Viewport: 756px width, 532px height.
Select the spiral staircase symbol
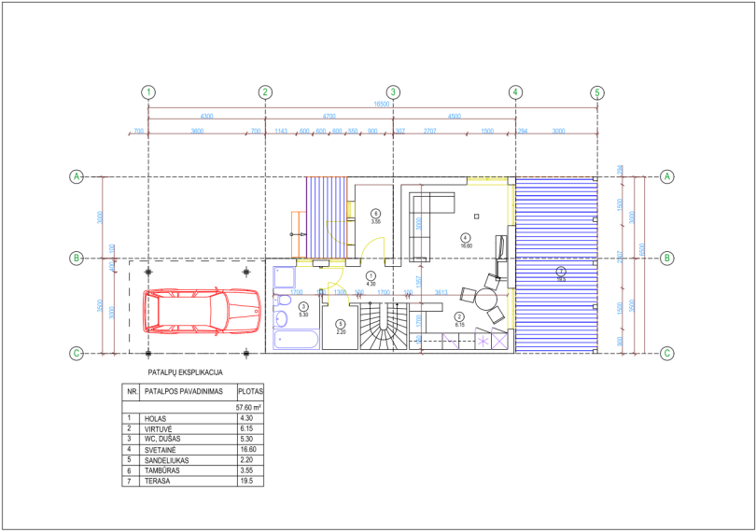pos(384,326)
